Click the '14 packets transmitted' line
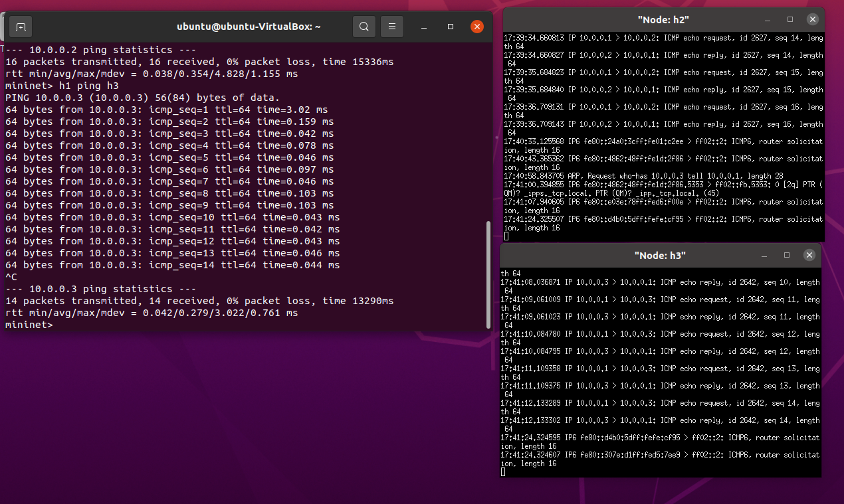This screenshot has height=504, width=844. point(199,301)
